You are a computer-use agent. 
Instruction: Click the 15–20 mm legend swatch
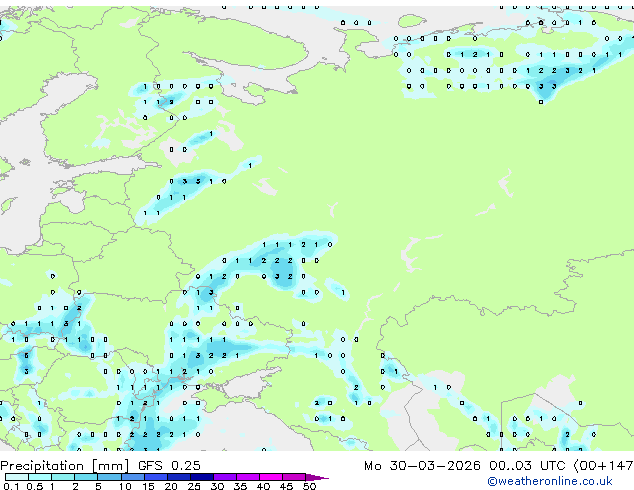point(156,477)
